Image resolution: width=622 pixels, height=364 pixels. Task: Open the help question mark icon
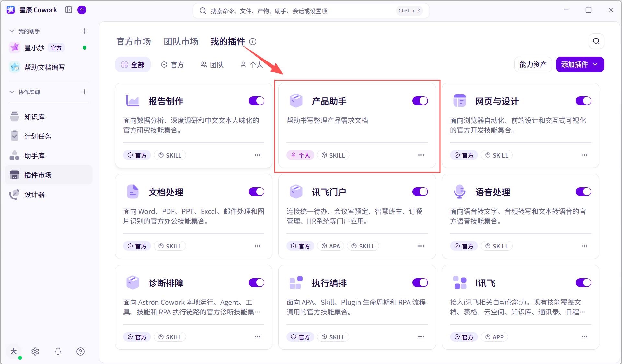[x=80, y=351]
